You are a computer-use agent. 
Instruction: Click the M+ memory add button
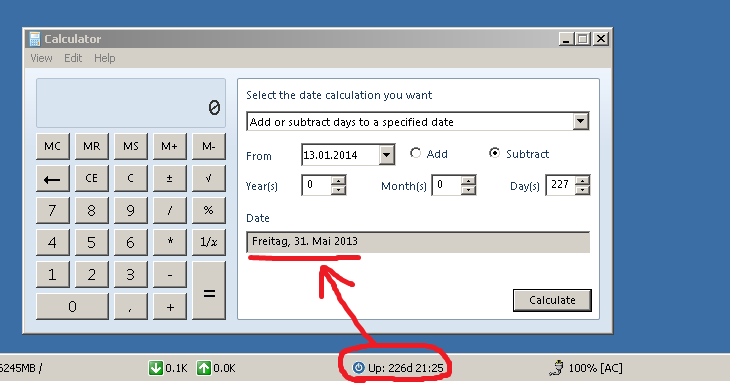[169, 147]
